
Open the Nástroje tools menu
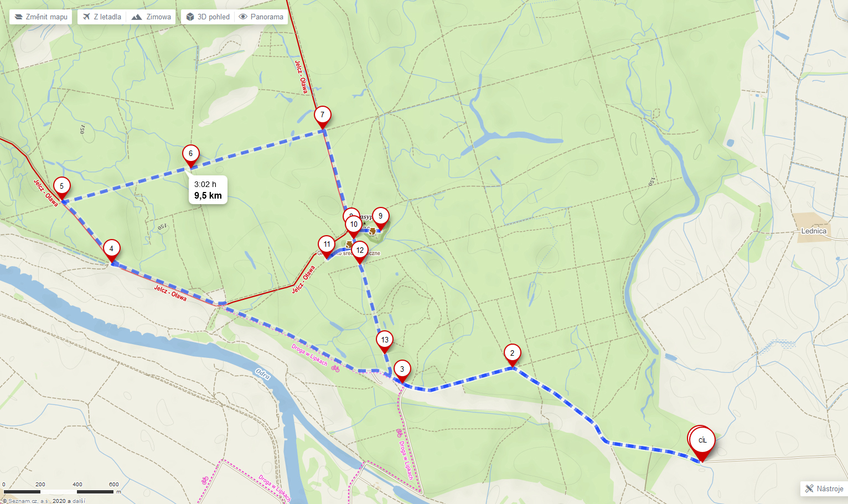[824, 489]
